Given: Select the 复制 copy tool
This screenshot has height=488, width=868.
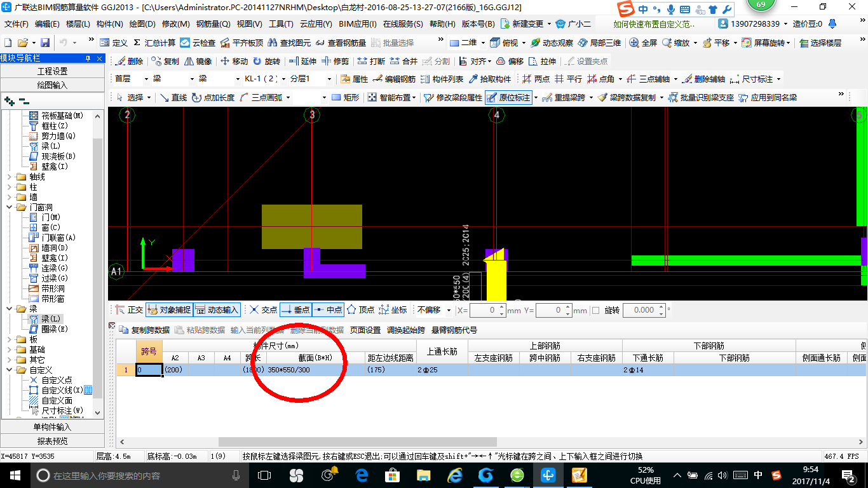Looking at the screenshot, I should (x=166, y=62).
